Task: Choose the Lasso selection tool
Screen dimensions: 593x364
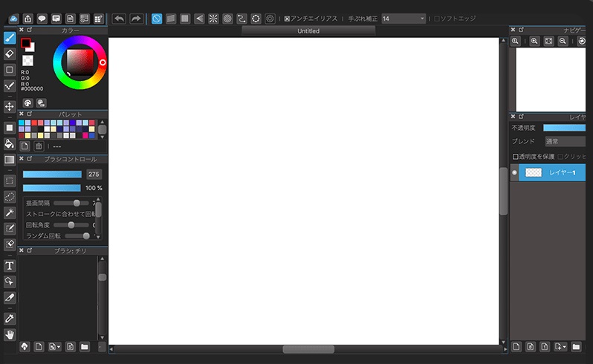Action: (10, 197)
